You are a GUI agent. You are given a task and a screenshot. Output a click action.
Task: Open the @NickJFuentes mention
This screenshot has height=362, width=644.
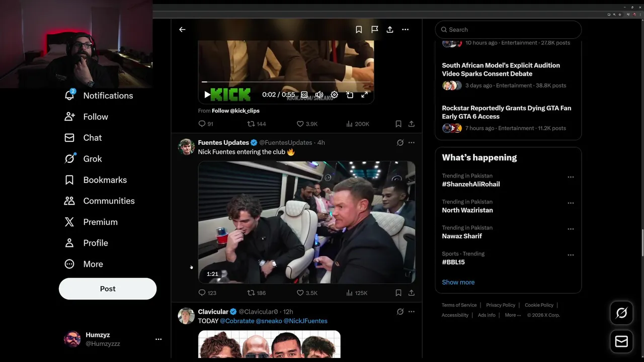click(x=305, y=321)
